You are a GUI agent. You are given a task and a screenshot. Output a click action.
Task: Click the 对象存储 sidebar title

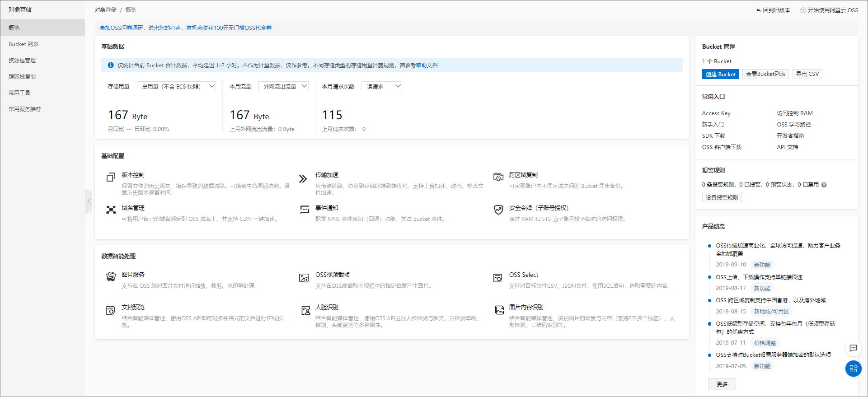(x=20, y=9)
